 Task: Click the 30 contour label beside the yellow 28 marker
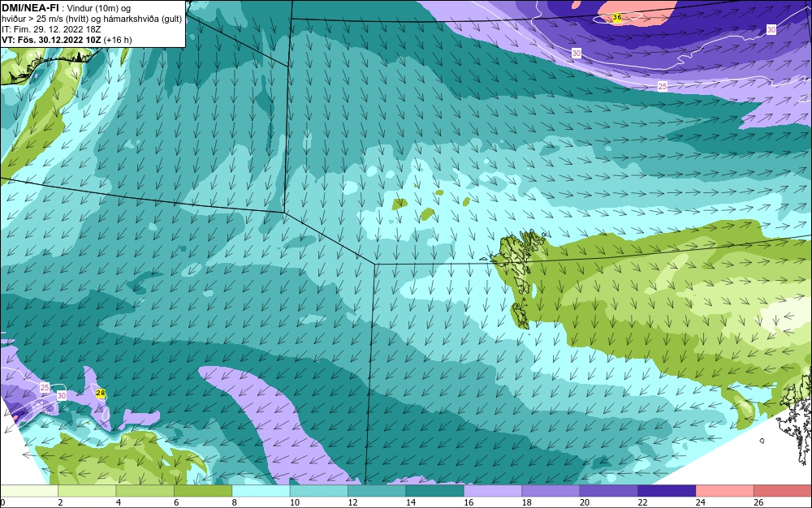(x=62, y=395)
